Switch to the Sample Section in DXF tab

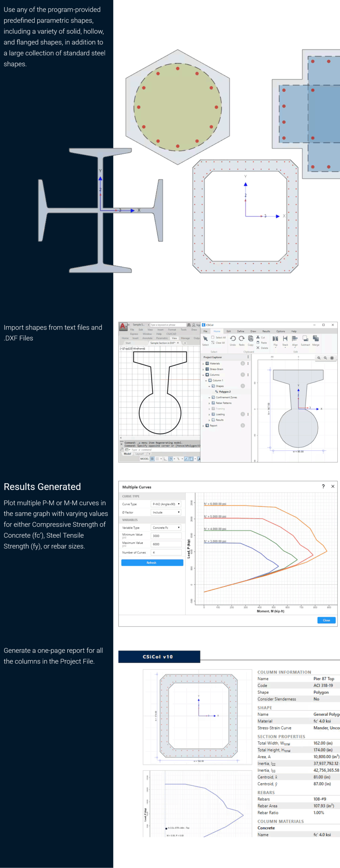click(x=163, y=343)
